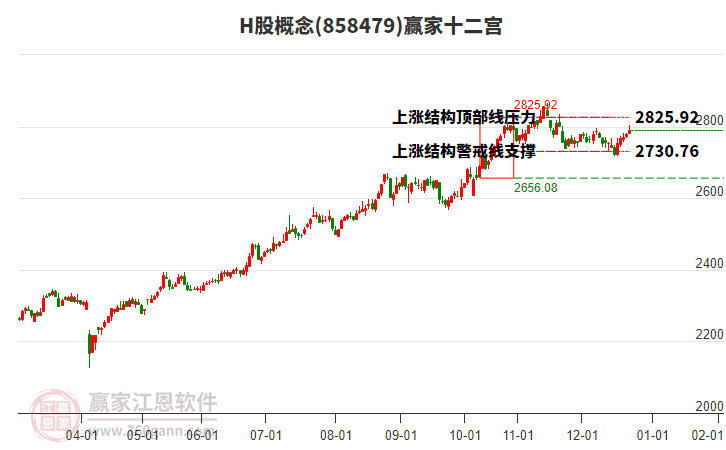Click the 08-01 date axis label
Viewport: 726px width, 450px height.
(x=336, y=435)
